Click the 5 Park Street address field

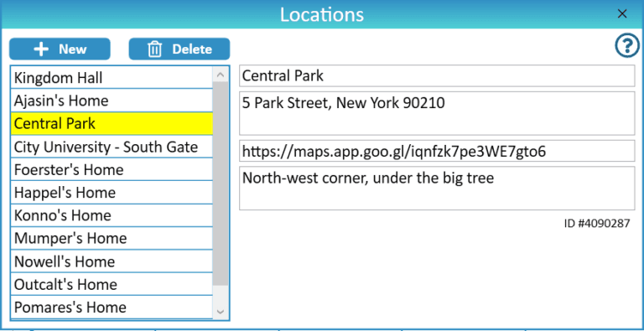(437, 113)
